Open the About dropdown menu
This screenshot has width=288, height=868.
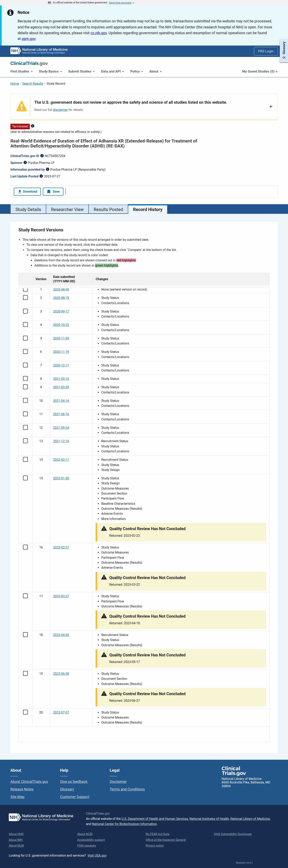click(155, 72)
